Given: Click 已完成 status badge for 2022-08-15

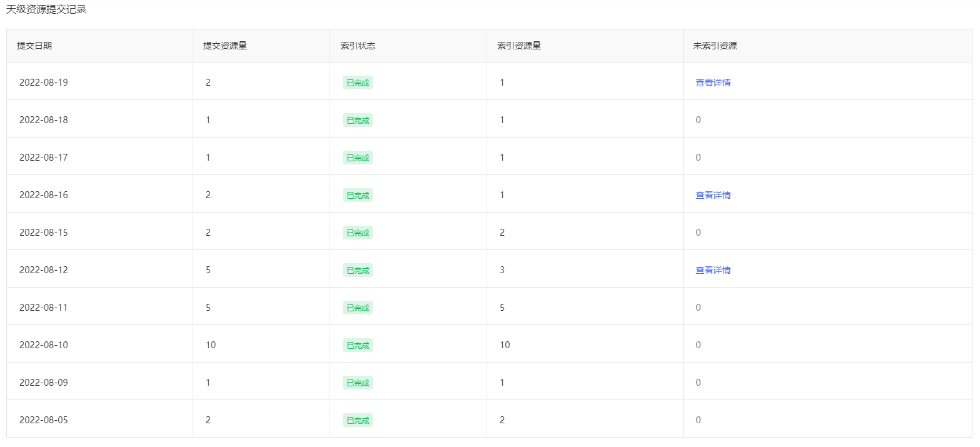Looking at the screenshot, I should 357,233.
